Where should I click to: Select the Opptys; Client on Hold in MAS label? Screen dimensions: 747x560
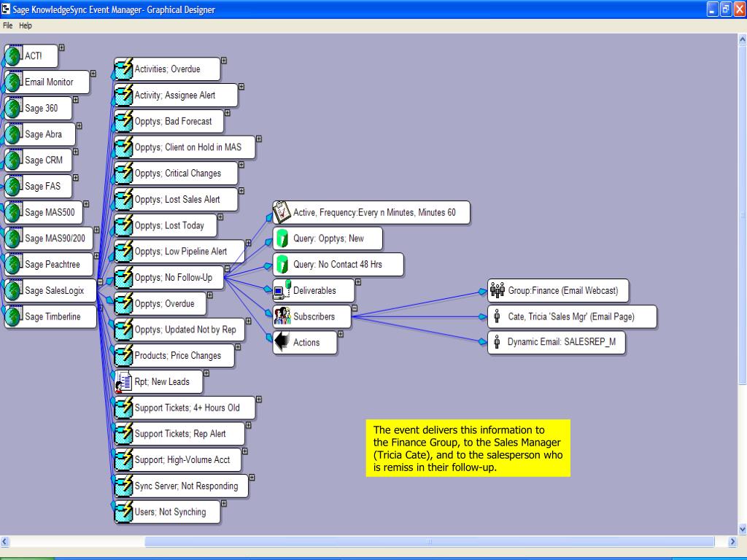(188, 147)
